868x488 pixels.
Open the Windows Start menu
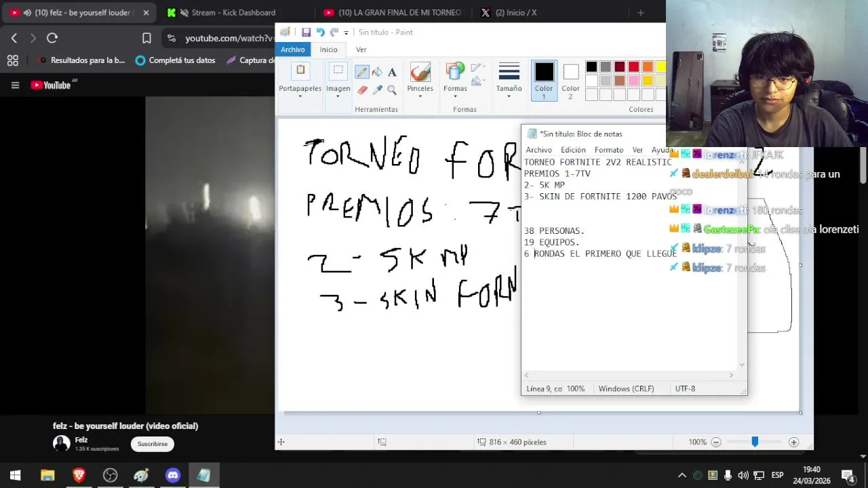tap(15, 475)
